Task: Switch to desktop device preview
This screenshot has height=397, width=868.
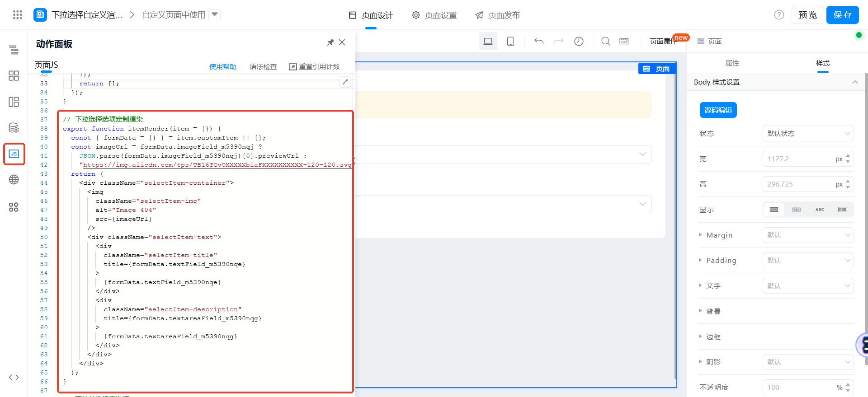Action: click(488, 42)
